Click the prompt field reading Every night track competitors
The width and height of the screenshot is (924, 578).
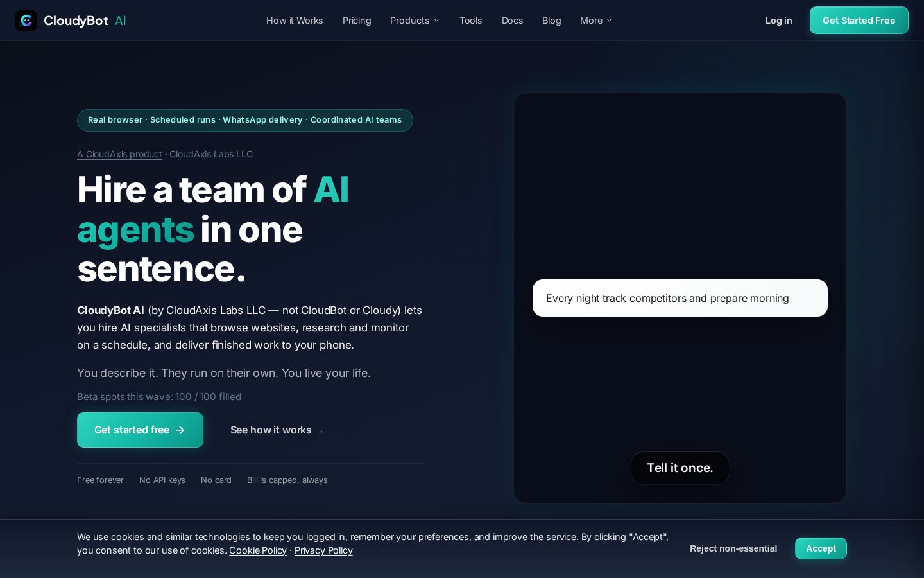tap(680, 298)
